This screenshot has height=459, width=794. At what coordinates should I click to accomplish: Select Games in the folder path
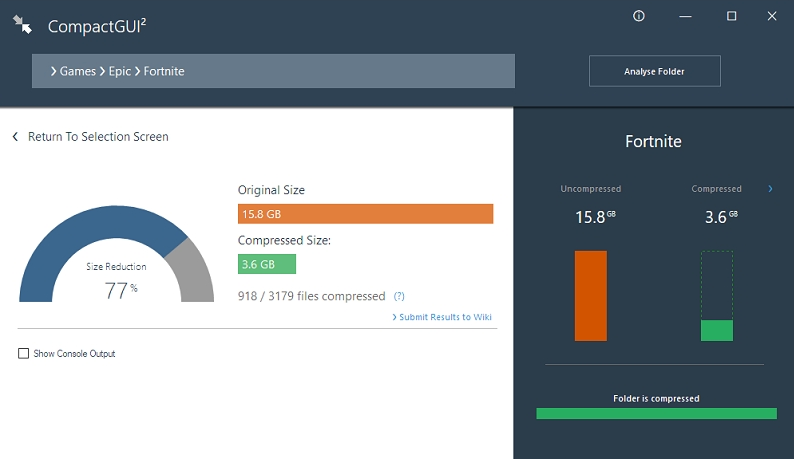tap(77, 71)
